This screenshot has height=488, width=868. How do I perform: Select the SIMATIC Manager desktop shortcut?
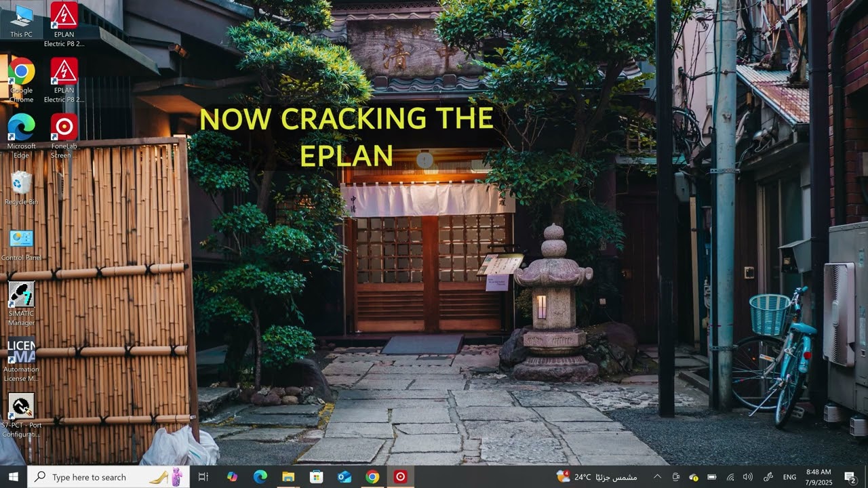point(21,304)
